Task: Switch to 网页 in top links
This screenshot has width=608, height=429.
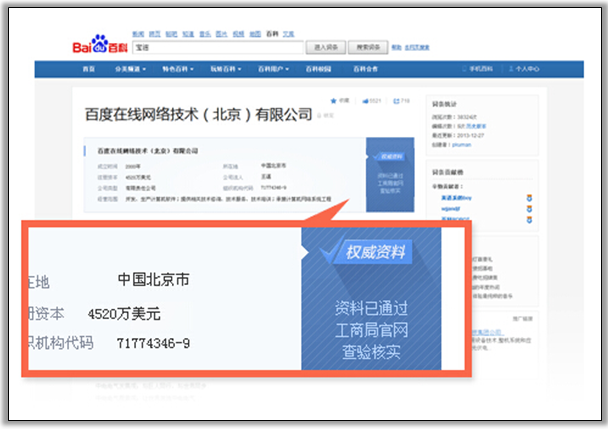Action: pyautogui.click(x=155, y=34)
